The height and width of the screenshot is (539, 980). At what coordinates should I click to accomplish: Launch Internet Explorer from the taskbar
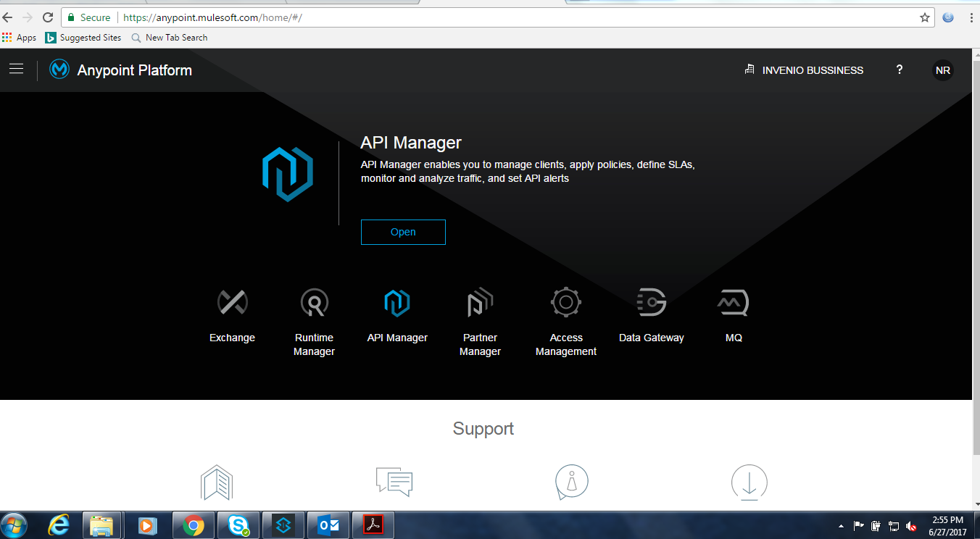(59, 525)
